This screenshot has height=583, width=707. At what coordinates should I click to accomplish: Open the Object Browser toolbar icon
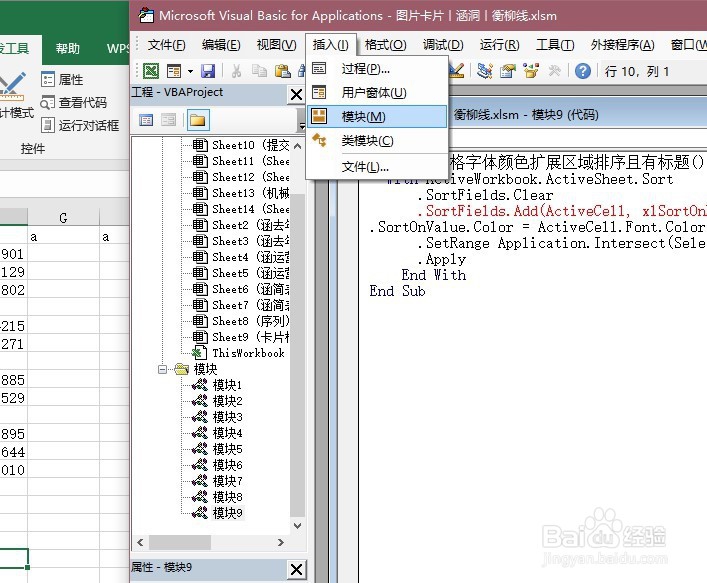pyautogui.click(x=531, y=71)
